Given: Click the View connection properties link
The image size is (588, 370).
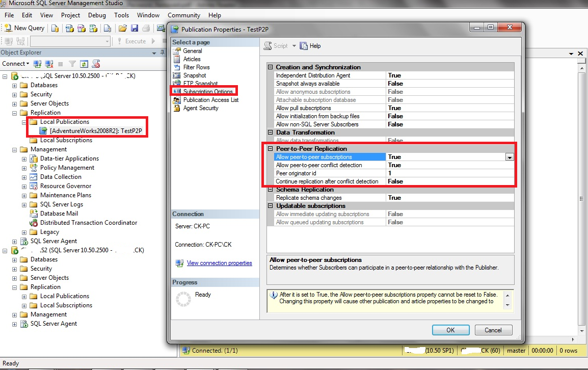Looking at the screenshot, I should tap(220, 263).
